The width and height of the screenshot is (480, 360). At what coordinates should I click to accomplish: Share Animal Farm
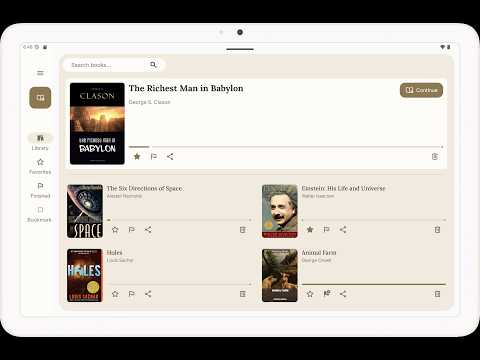343,294
